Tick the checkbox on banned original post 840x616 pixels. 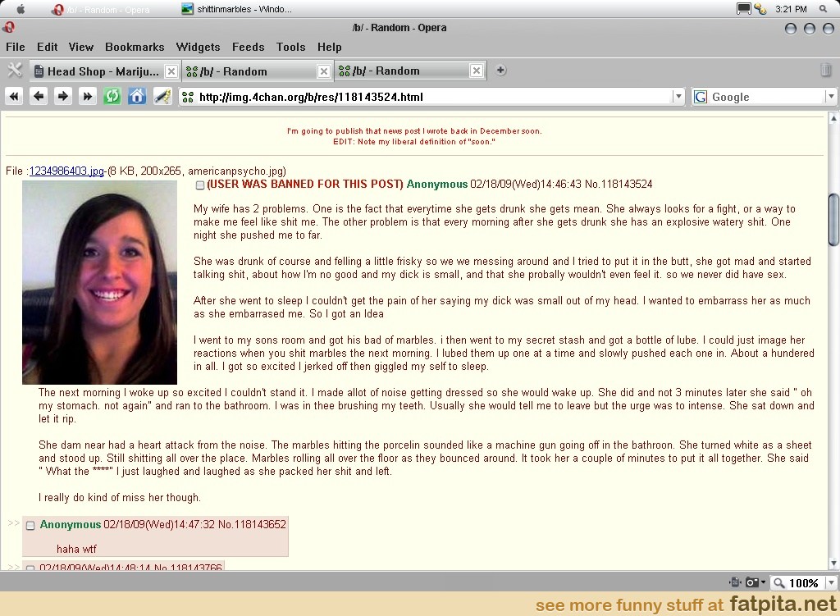(200, 185)
